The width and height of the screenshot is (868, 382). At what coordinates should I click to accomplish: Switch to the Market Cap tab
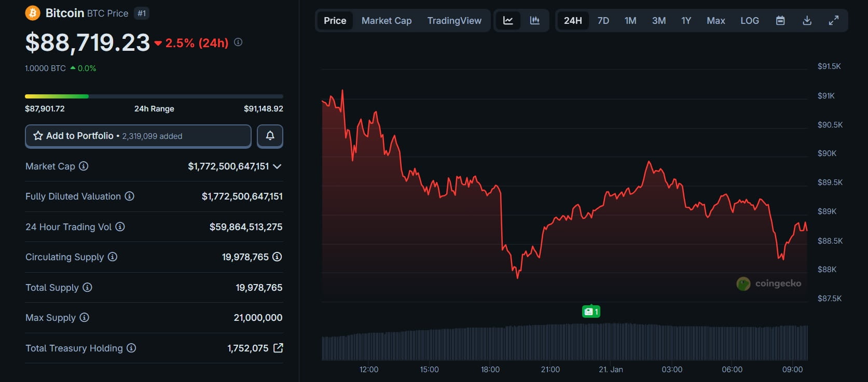387,21
